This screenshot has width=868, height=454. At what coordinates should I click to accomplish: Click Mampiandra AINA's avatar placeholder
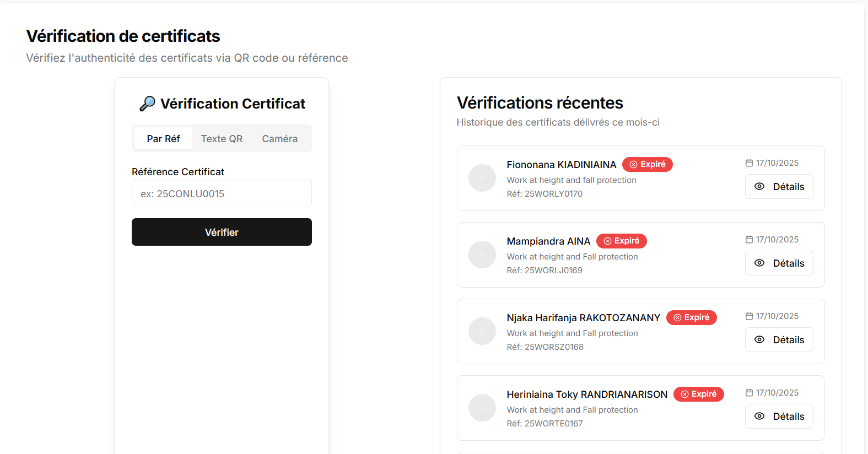pos(482,255)
